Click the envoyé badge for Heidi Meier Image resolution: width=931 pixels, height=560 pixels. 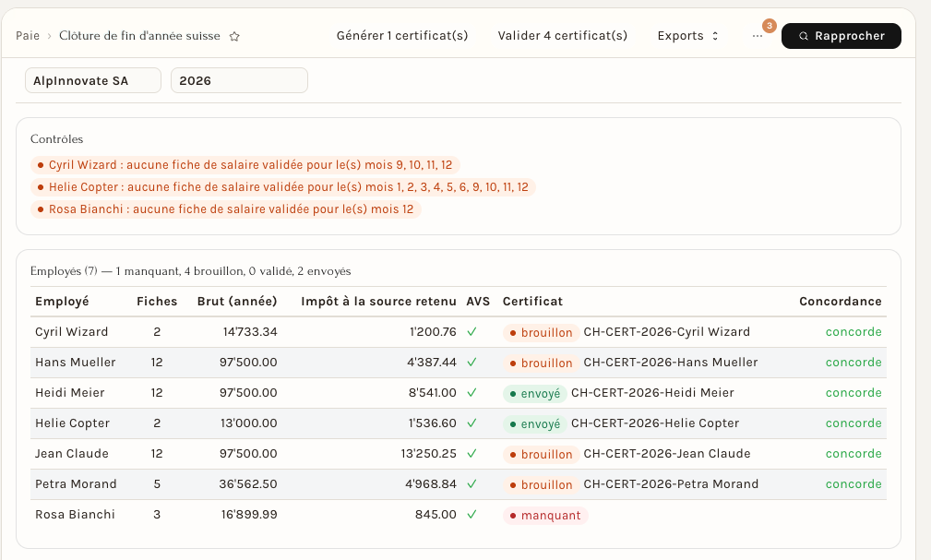535,394
